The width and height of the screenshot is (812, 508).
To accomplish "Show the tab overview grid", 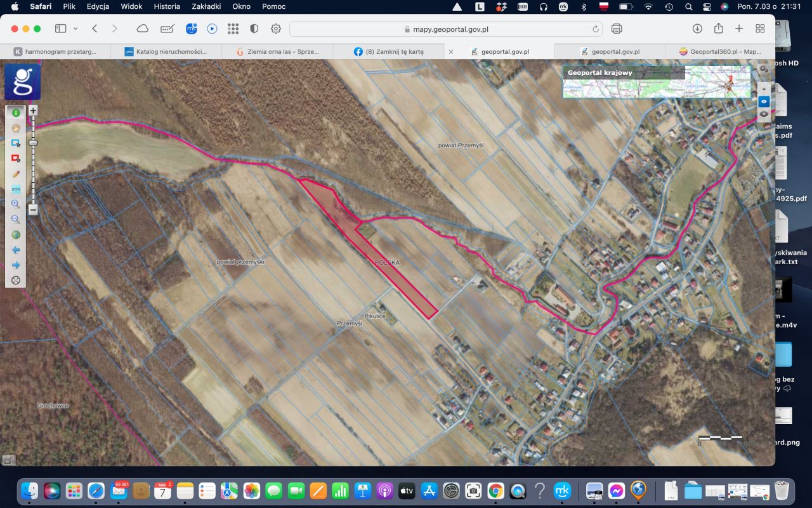I will coord(760,29).
